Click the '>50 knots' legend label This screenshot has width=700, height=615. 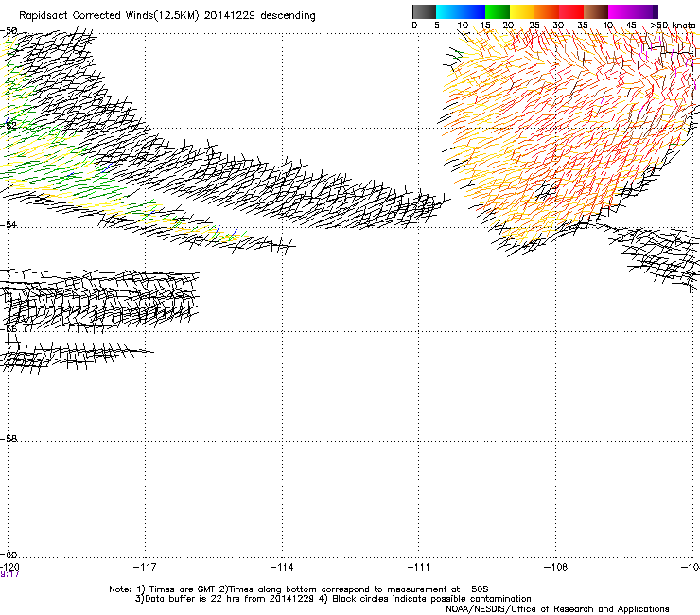pyautogui.click(x=673, y=26)
